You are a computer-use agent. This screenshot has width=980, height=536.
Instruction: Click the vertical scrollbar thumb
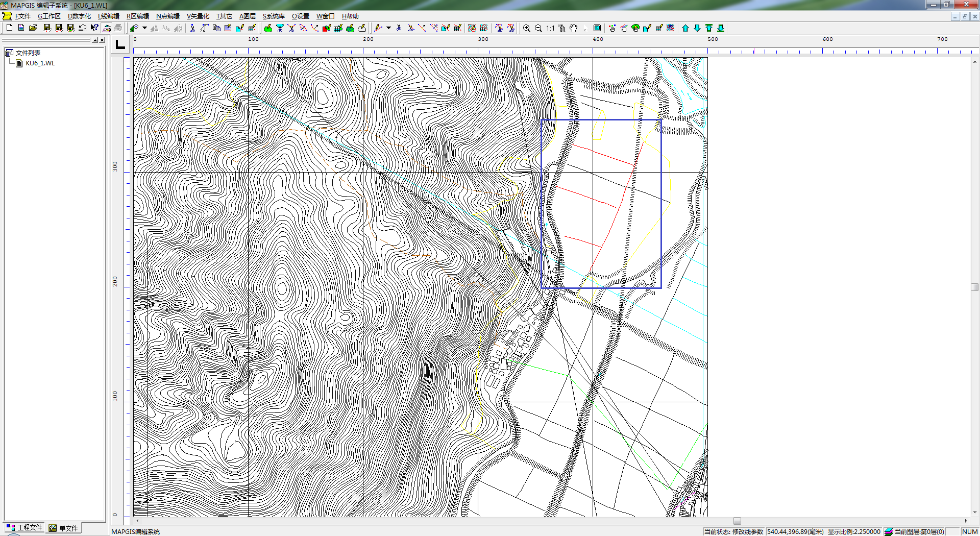tap(974, 287)
